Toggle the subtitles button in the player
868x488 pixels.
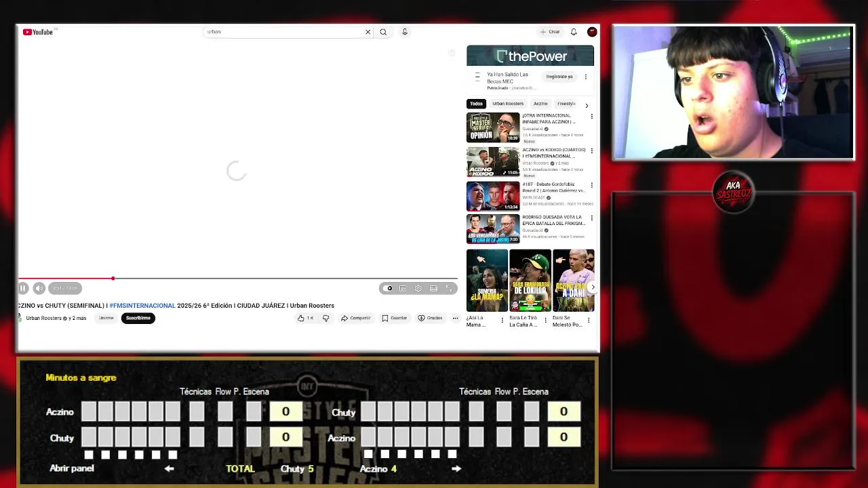pos(403,288)
